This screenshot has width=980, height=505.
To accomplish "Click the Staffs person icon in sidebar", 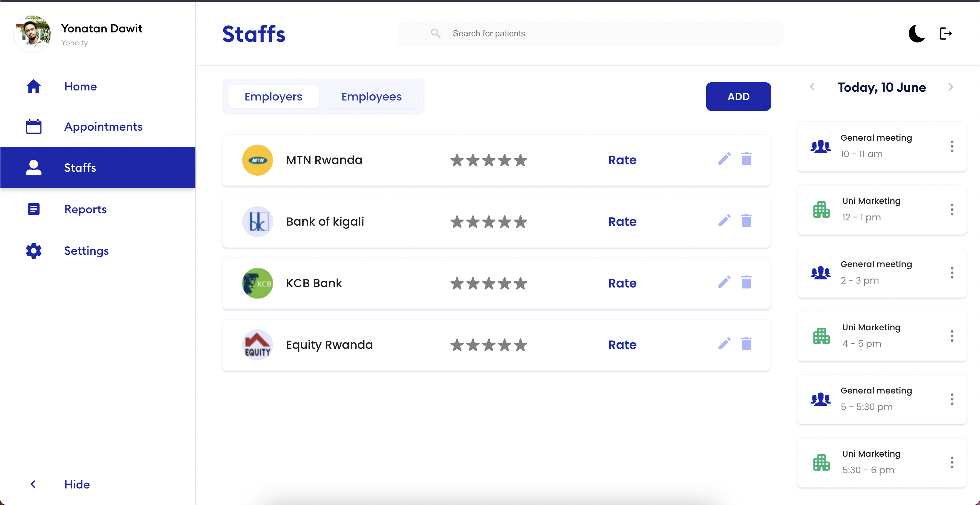I will [33, 168].
